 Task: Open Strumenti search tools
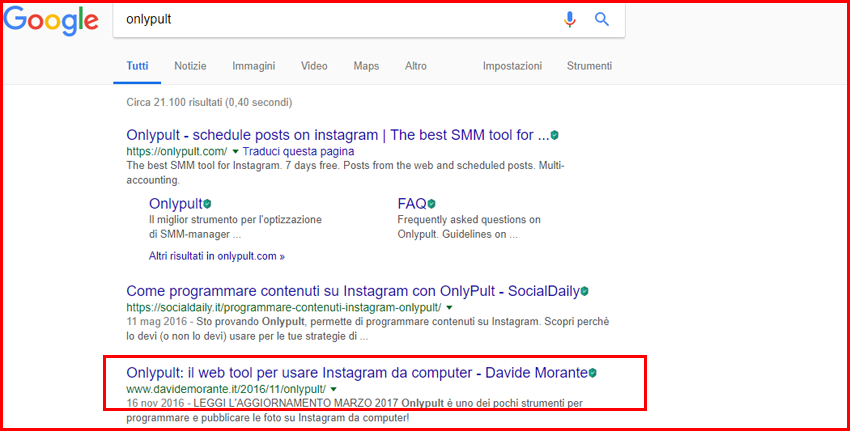pos(589,66)
